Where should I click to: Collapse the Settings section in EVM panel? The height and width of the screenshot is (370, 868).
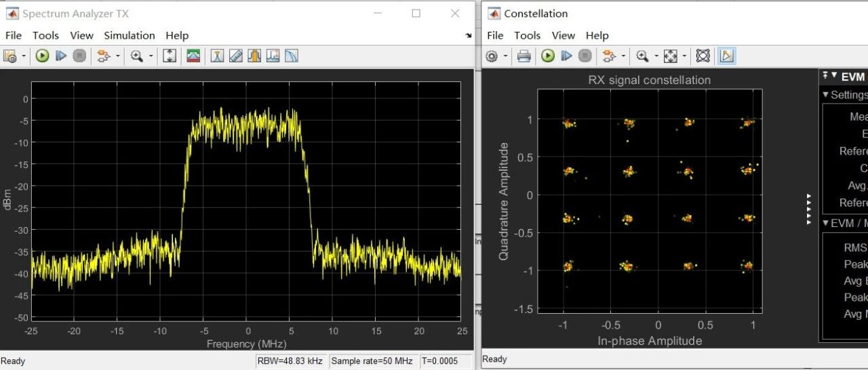[826, 95]
